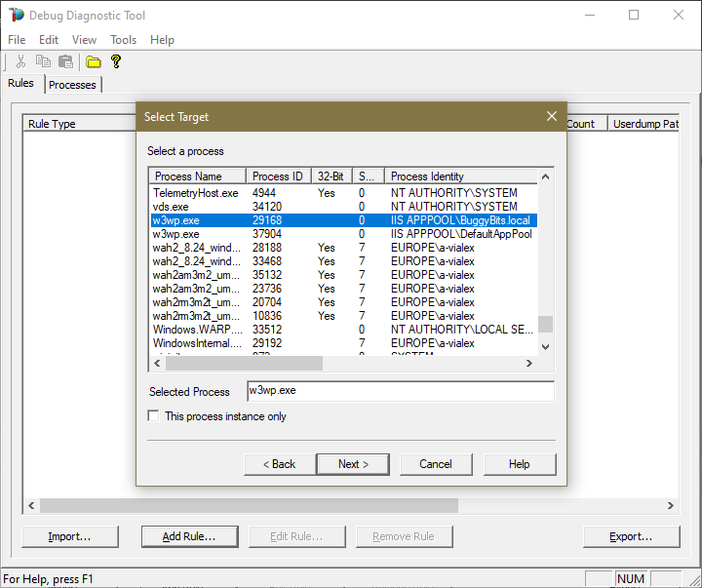Open the Tools menu
This screenshot has height=588, width=702.
(x=123, y=40)
